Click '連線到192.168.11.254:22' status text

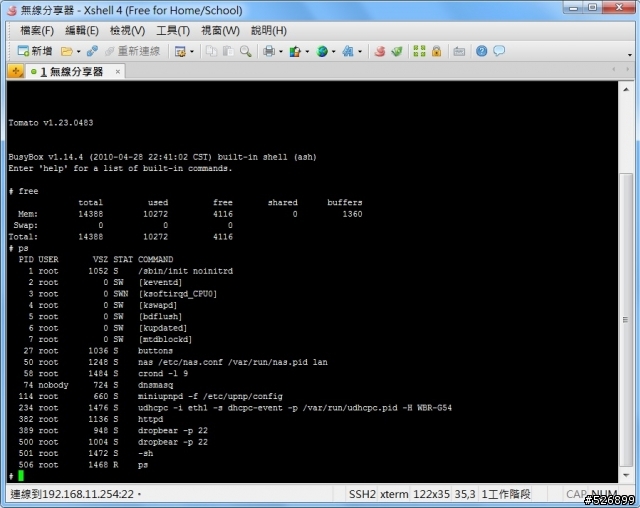pos(72,495)
